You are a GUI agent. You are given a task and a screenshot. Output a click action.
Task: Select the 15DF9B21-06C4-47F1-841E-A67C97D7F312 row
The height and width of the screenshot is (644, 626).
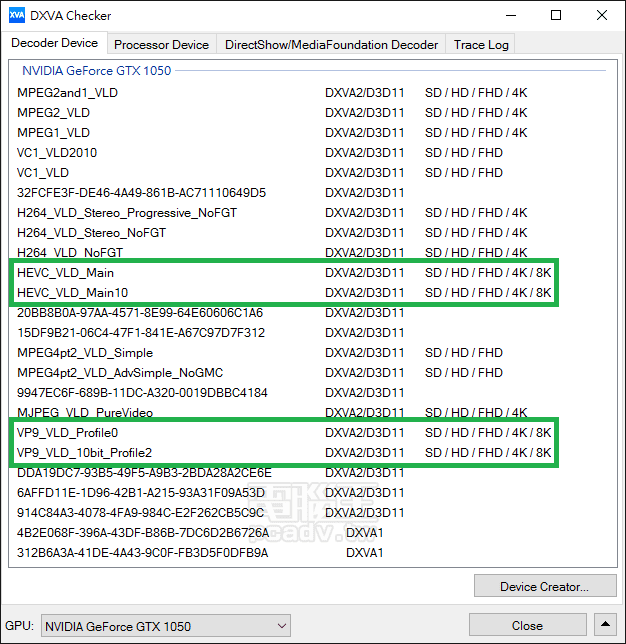click(x=313, y=333)
